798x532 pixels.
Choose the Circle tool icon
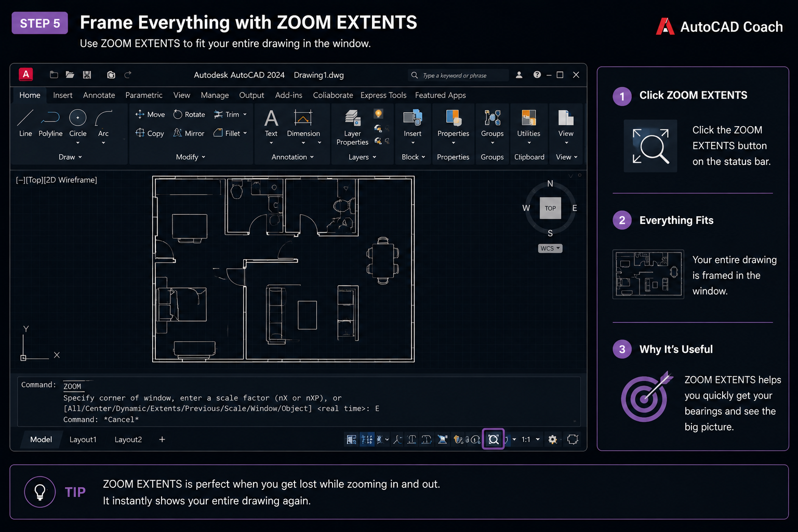(78, 118)
